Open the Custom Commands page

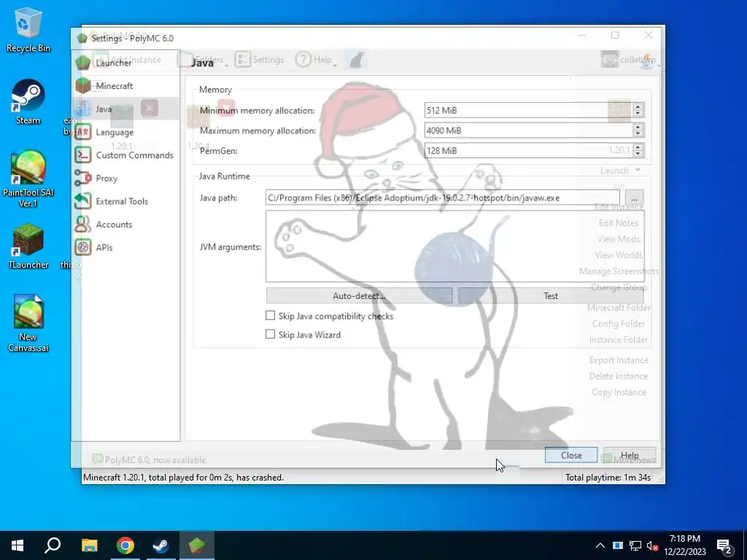coord(125,155)
